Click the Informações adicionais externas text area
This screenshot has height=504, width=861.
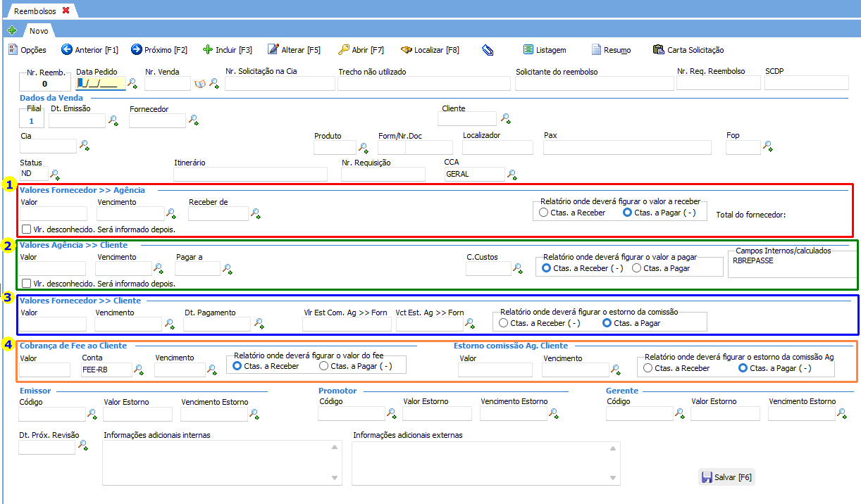coord(486,462)
